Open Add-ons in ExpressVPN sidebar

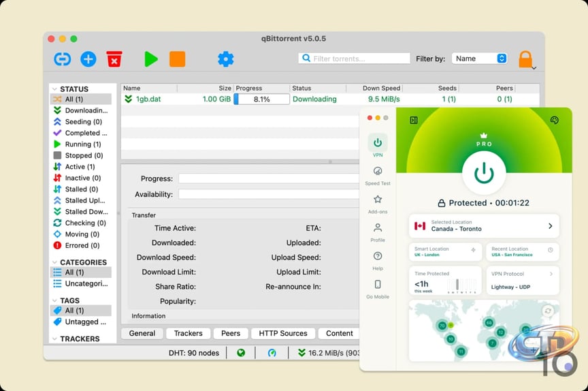[x=378, y=204]
